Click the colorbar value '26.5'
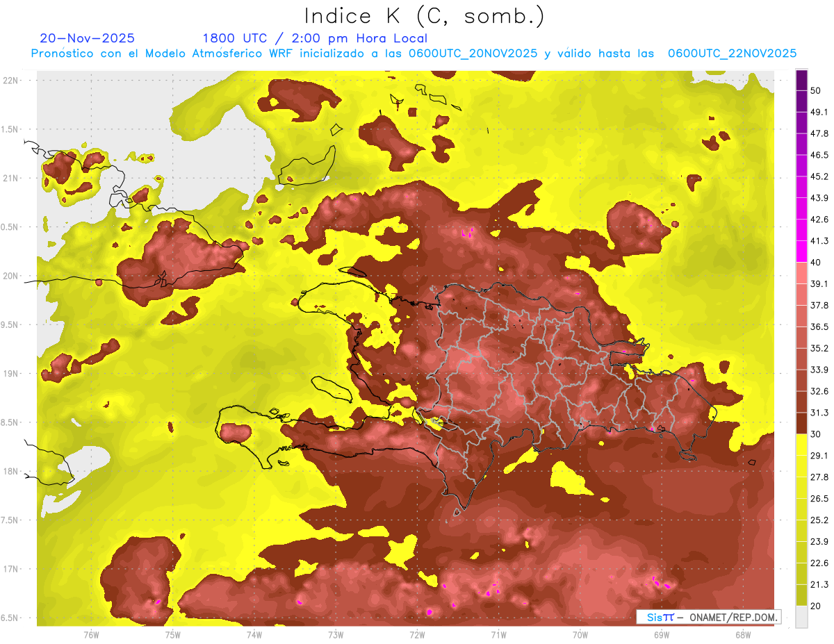The height and width of the screenshot is (644, 834). 819,499
